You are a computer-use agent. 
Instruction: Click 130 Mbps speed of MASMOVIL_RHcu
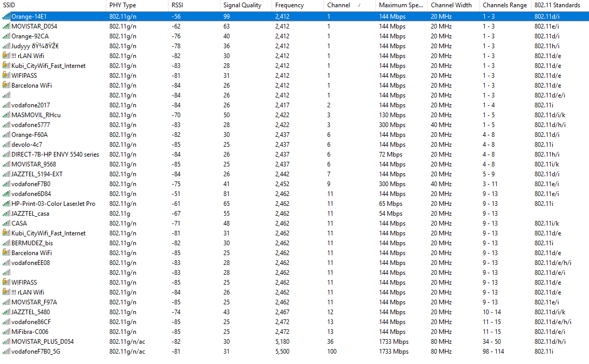tap(392, 115)
